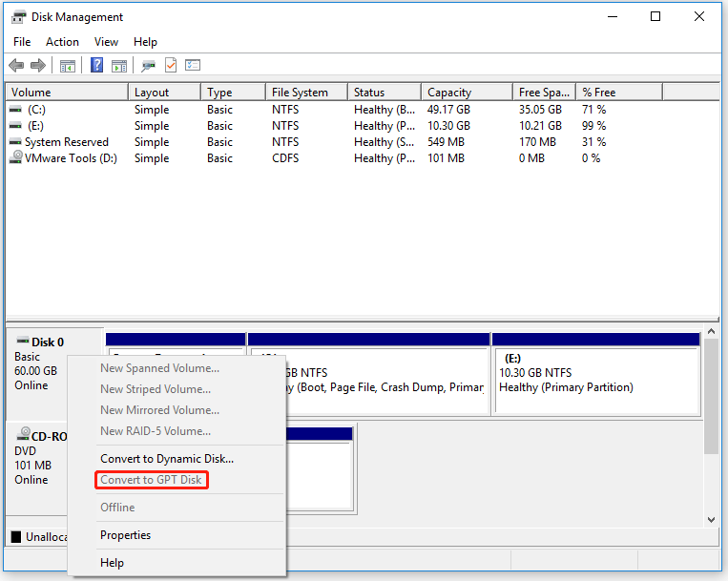Click the disk pane scroll up arrow

pos(711,332)
